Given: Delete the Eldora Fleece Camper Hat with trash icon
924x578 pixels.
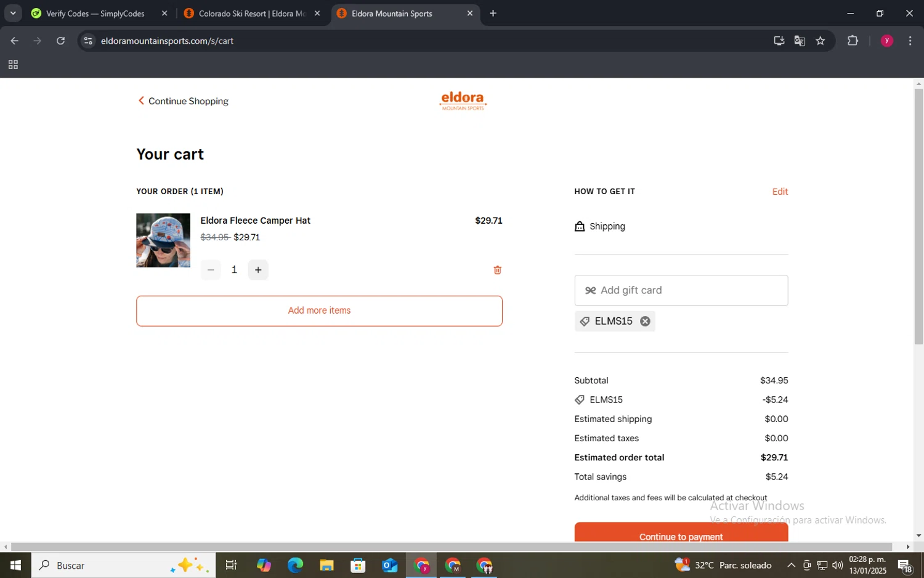Looking at the screenshot, I should click(x=497, y=270).
